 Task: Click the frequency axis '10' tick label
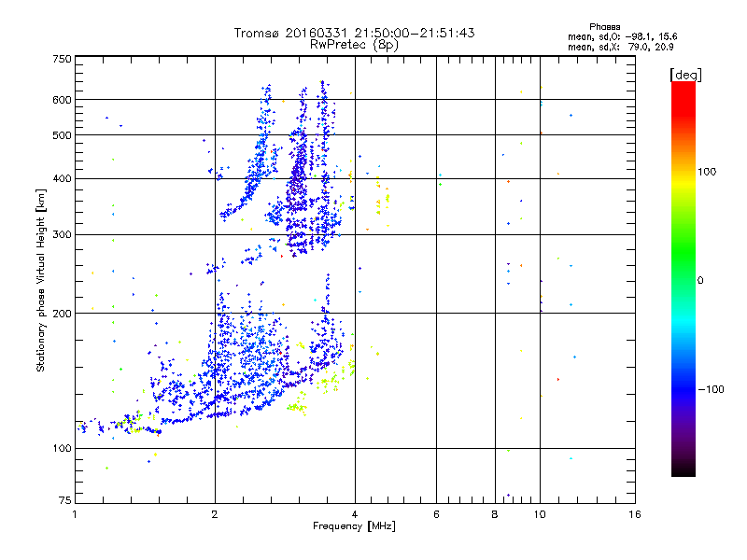[x=540, y=514]
